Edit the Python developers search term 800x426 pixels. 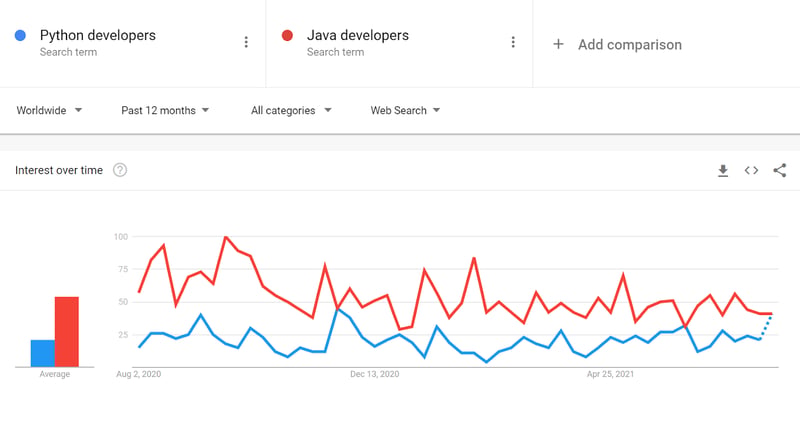click(x=98, y=35)
